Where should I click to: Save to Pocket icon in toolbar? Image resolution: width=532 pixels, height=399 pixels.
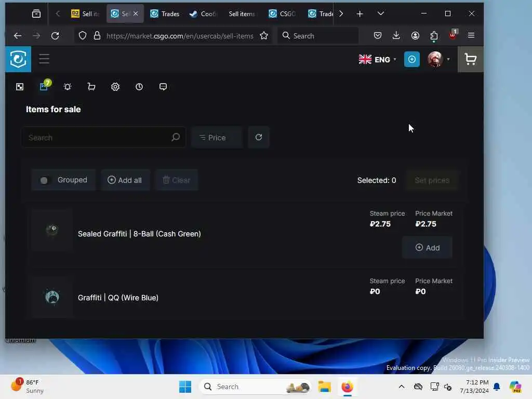click(x=377, y=35)
